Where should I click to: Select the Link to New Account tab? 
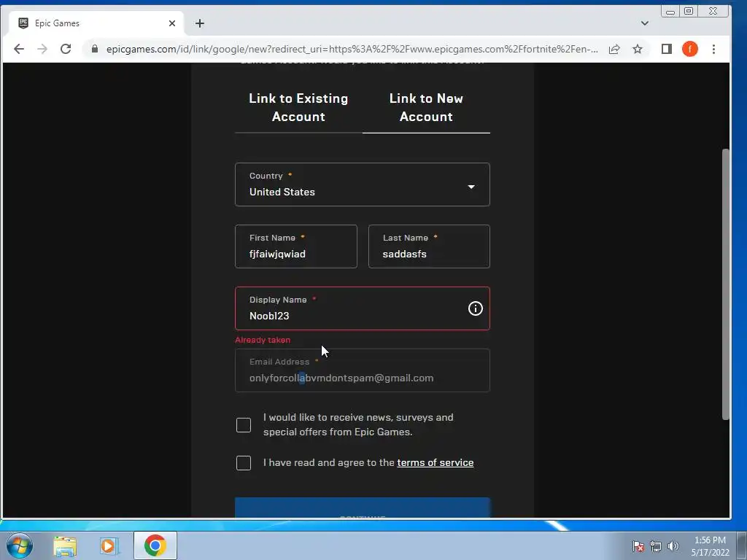coord(426,108)
